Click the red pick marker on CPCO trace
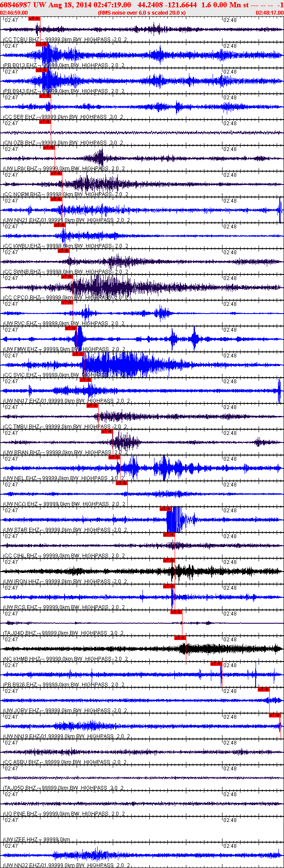This screenshot has width=284, height=868. pyautogui.click(x=67, y=277)
